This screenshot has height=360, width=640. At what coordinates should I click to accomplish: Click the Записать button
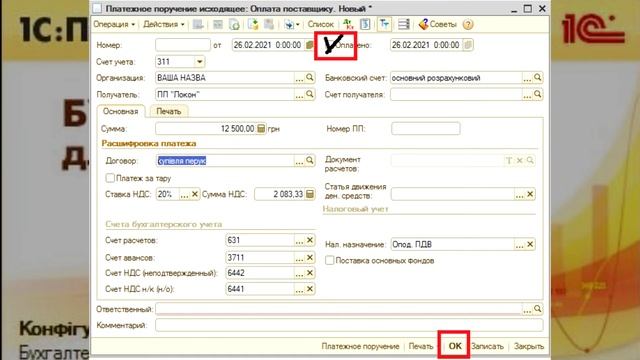pos(487,346)
